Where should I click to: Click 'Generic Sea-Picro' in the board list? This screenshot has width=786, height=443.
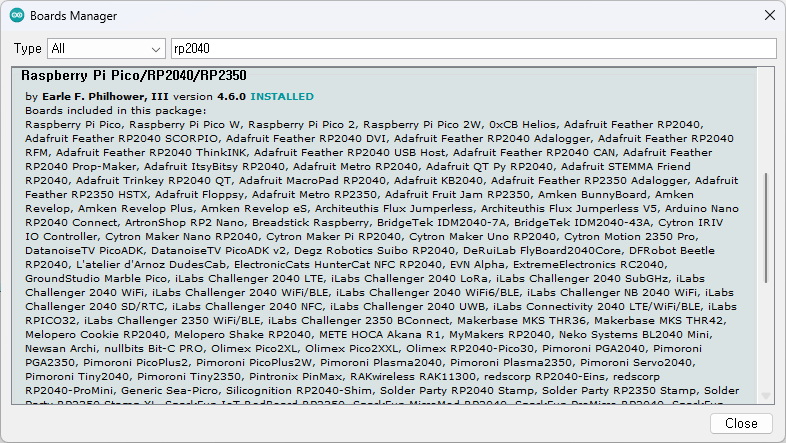point(169,390)
